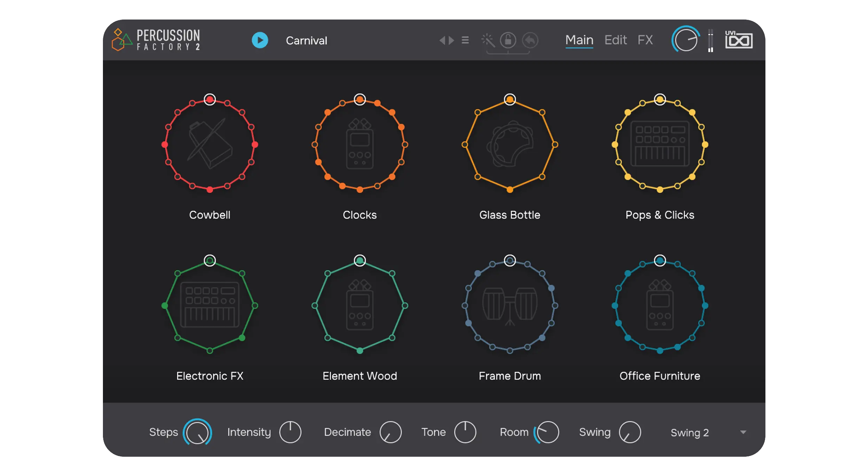
Task: Click the UVI logo icon
Action: [x=739, y=39]
